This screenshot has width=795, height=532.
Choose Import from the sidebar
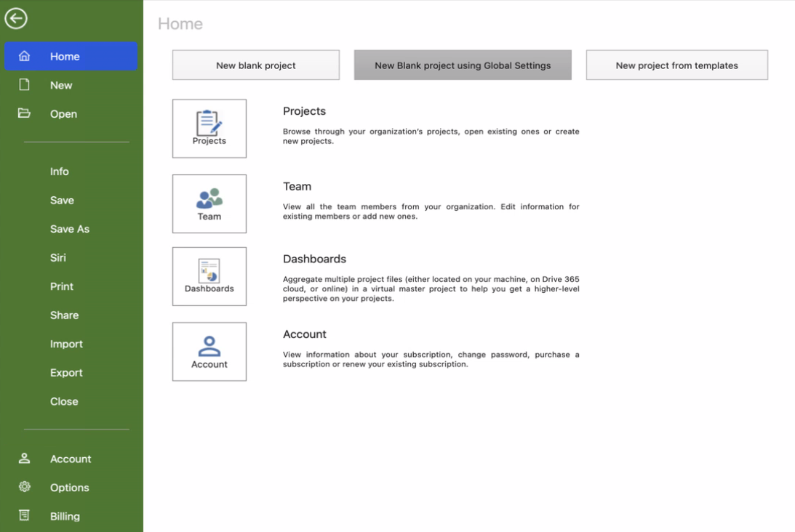(66, 344)
